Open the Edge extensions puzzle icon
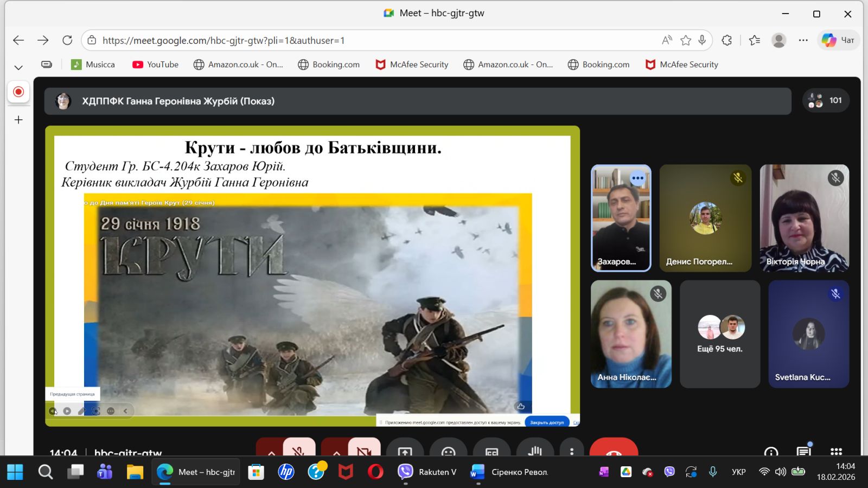The image size is (868, 488). pyautogui.click(x=727, y=40)
